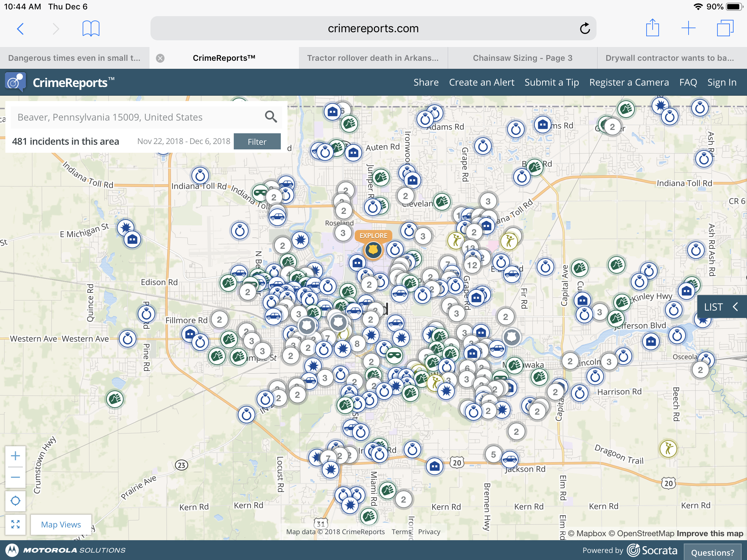Open the Safari share sheet icon

click(x=652, y=28)
